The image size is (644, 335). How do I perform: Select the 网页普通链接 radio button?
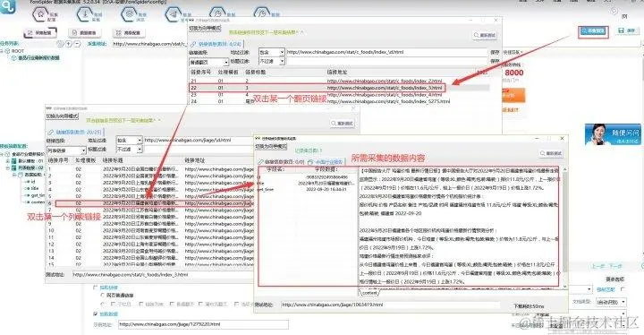(103, 295)
